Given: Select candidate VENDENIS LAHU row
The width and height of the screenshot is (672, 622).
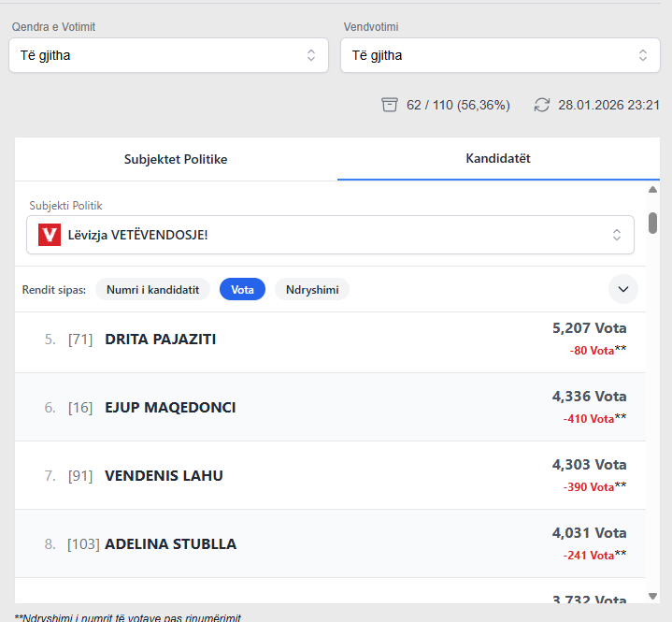Looking at the screenshot, I should pos(330,475).
